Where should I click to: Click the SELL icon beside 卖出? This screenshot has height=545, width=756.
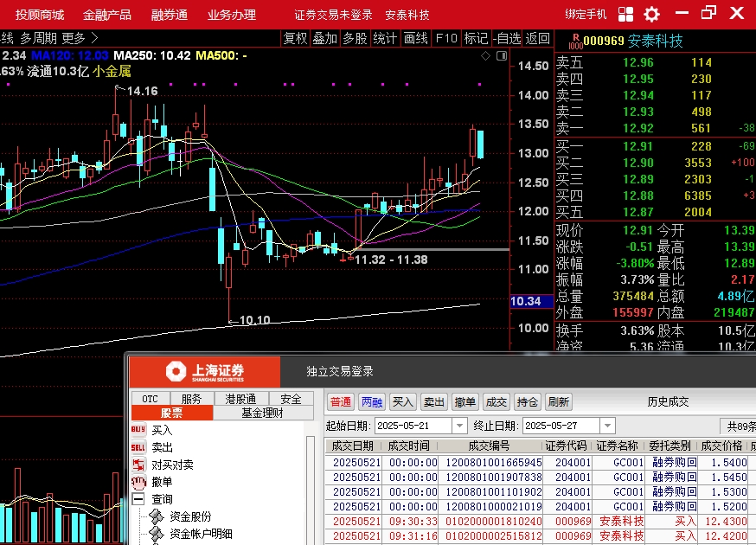[x=138, y=447]
